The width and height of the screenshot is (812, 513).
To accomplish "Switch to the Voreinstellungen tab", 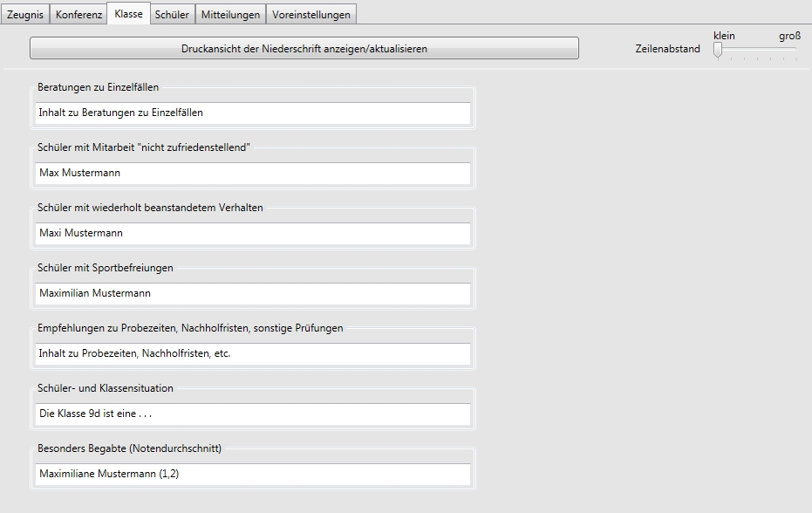I will 310,15.
